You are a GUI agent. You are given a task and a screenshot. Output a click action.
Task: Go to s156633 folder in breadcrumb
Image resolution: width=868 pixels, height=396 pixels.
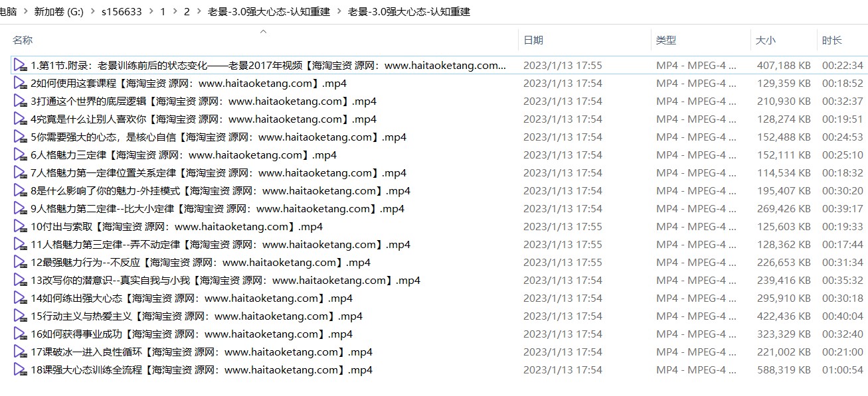coord(122,11)
